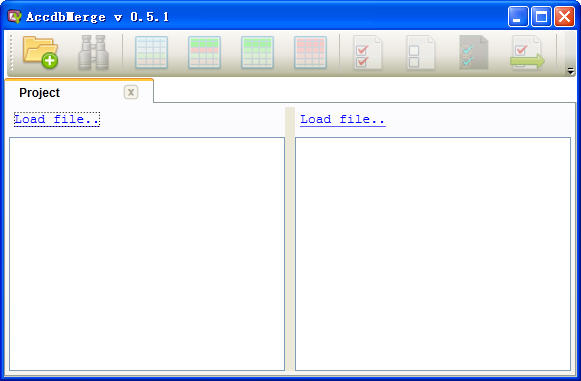Open the right Load file.. link
Image resolution: width=581 pixels, height=381 pixels.
(343, 119)
